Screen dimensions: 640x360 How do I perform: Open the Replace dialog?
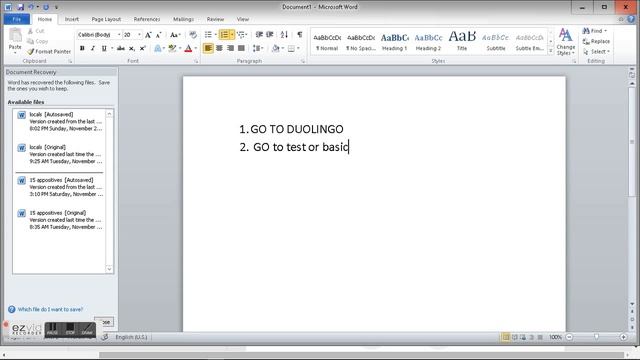596,41
